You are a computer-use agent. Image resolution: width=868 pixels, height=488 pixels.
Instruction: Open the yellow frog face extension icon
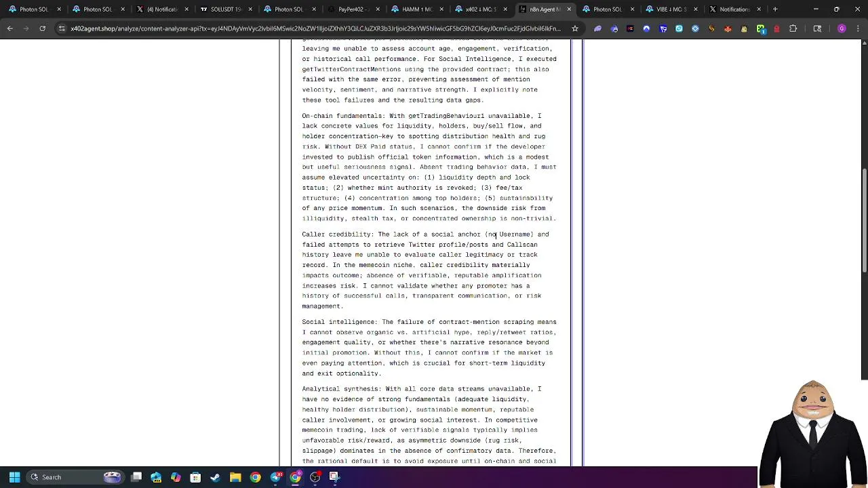744,28
